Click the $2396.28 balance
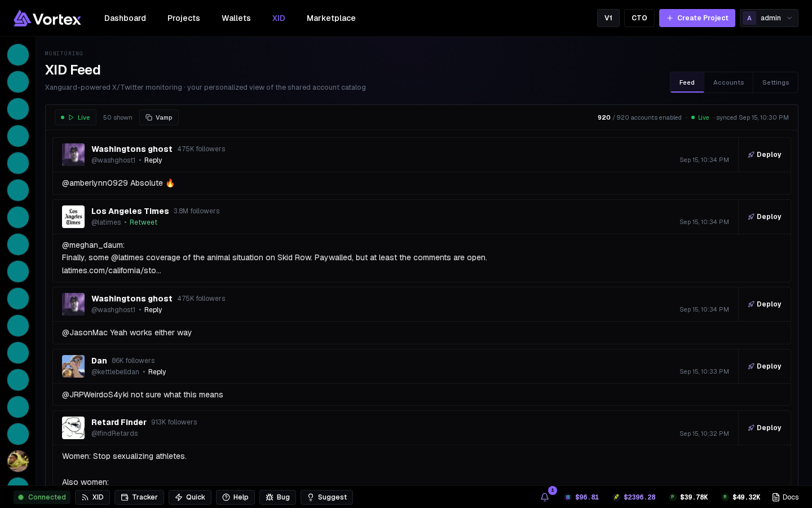The image size is (812, 508). point(634,497)
